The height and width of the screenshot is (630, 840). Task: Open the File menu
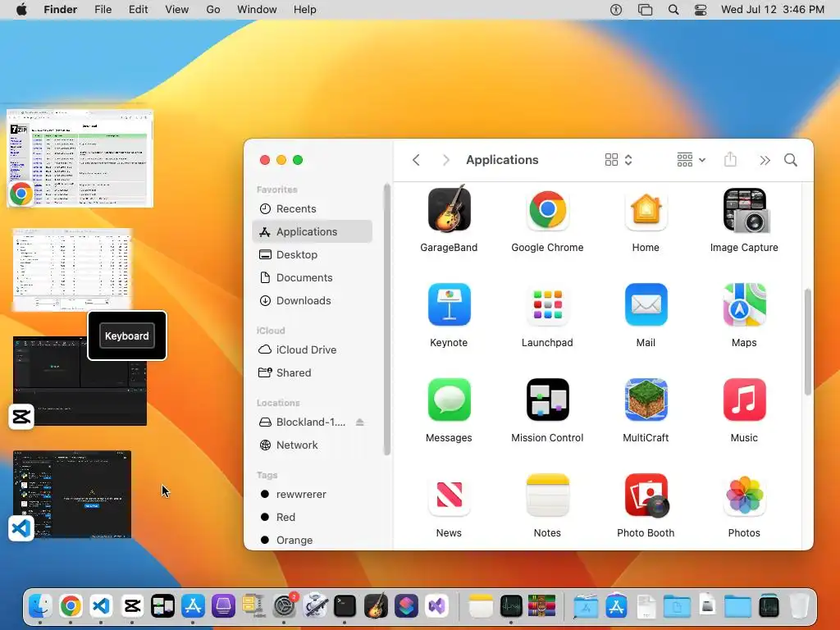[x=103, y=10]
